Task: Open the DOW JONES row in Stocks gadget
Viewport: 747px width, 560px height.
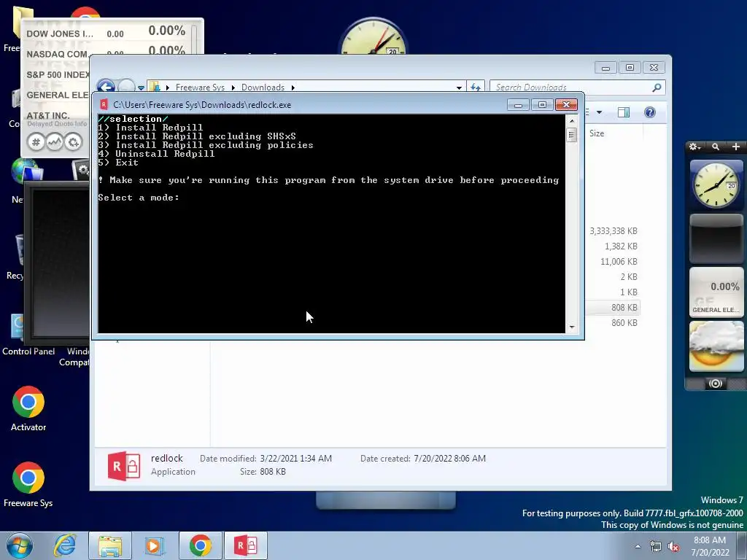Action: tap(106, 34)
